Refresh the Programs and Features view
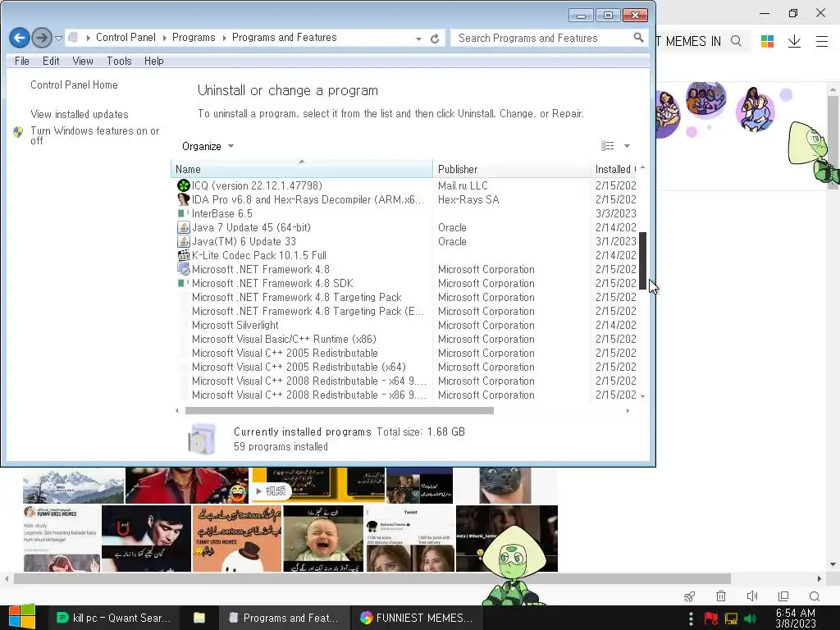840x630 pixels. 435,39
